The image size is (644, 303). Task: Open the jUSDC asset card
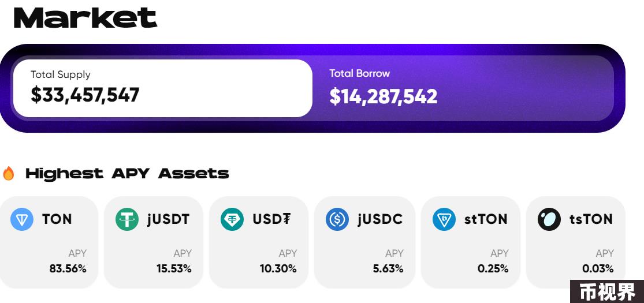click(x=364, y=242)
